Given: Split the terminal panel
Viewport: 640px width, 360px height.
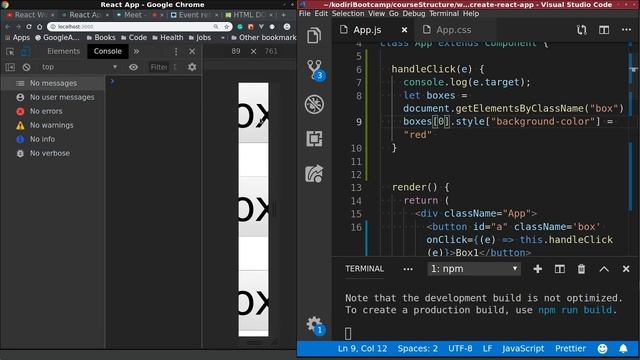Looking at the screenshot, I should [x=560, y=269].
